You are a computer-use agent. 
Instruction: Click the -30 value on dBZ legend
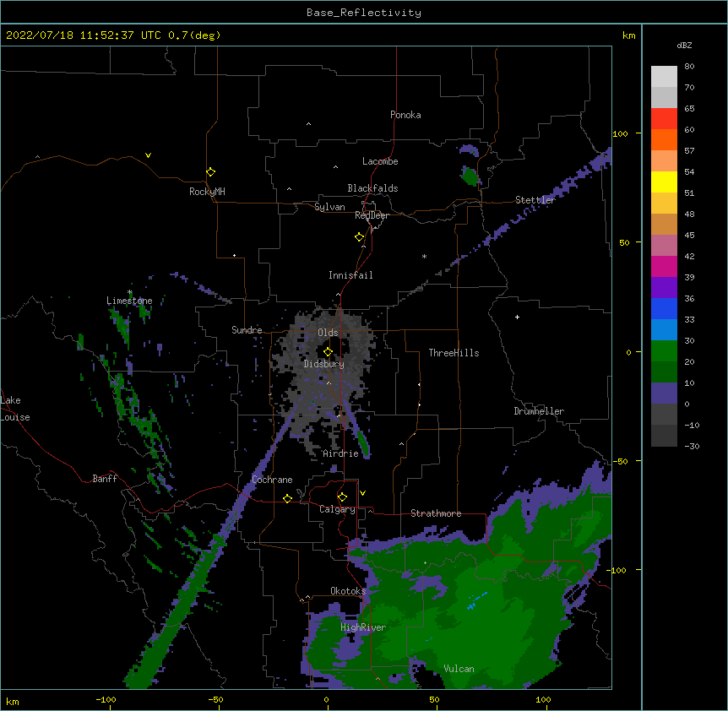pos(692,446)
